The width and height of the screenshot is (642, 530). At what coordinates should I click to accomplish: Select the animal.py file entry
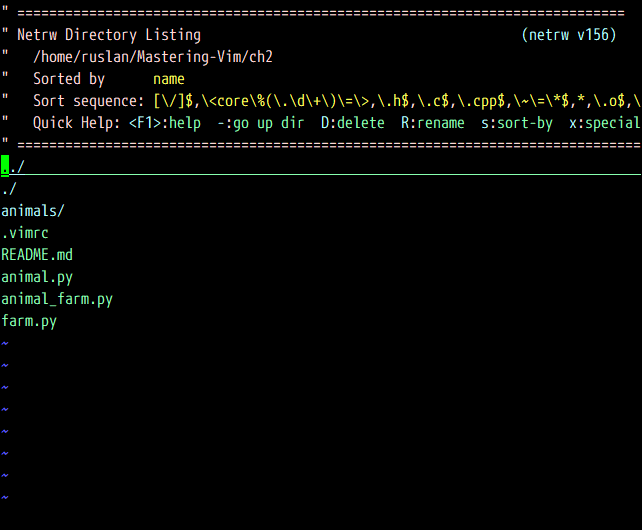(x=37, y=277)
